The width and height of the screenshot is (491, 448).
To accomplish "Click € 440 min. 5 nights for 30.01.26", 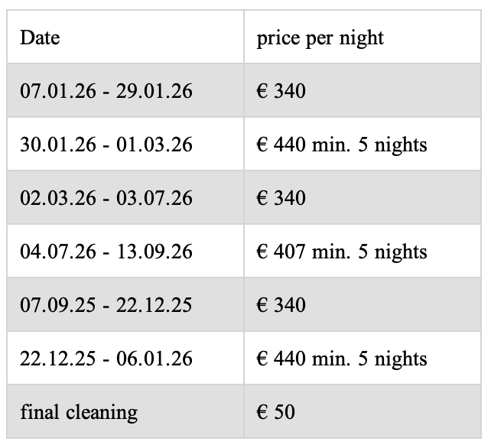I will [341, 144].
